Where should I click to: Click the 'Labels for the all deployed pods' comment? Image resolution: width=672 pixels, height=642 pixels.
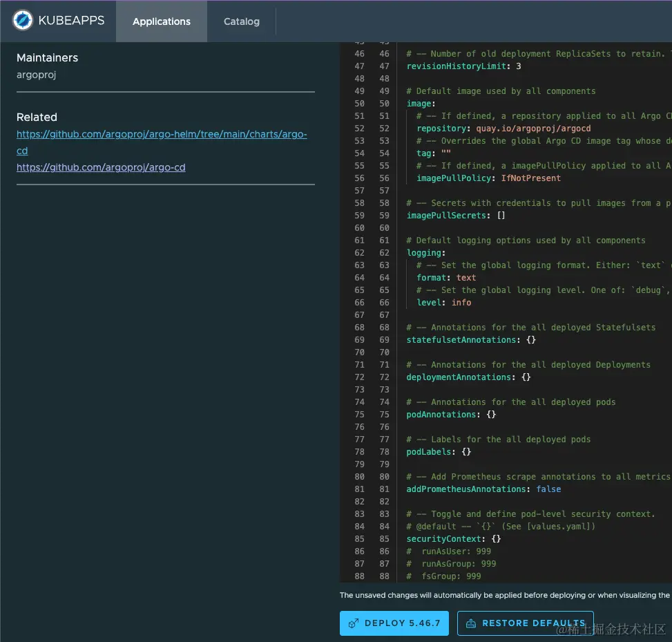(x=498, y=439)
